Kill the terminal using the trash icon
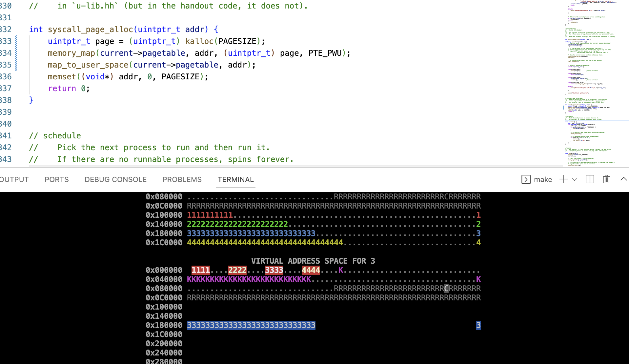This screenshot has height=364, width=629. (606, 179)
